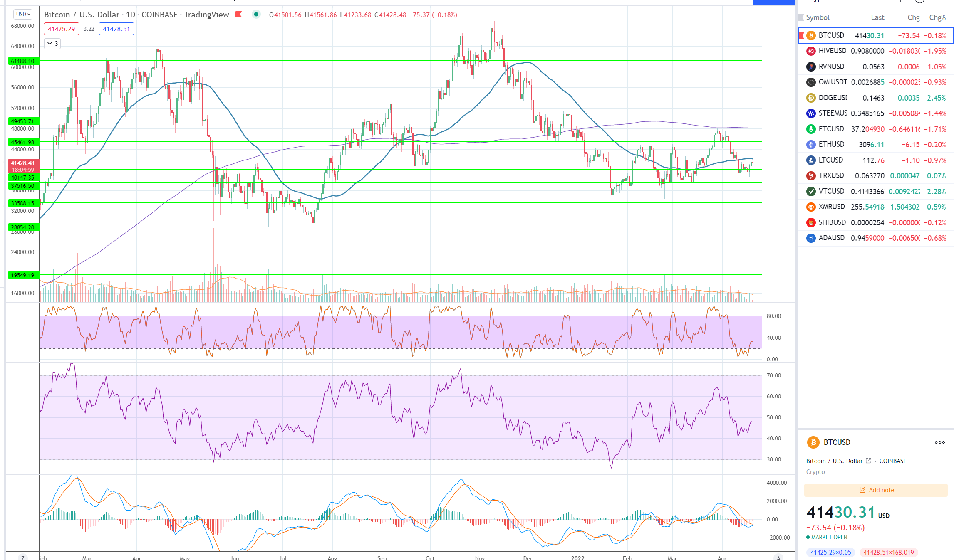The image size is (954, 560).
Task: Click the red flag next to TradingView title
Action: (238, 15)
